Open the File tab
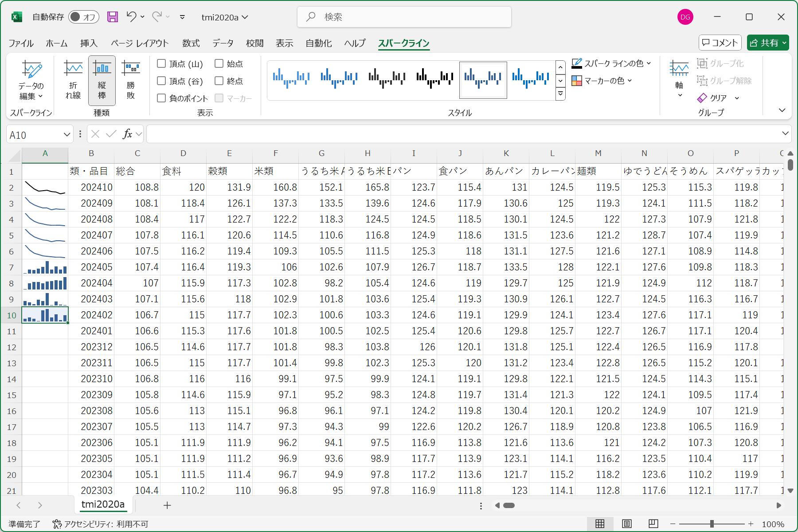798x532 pixels. [21, 43]
